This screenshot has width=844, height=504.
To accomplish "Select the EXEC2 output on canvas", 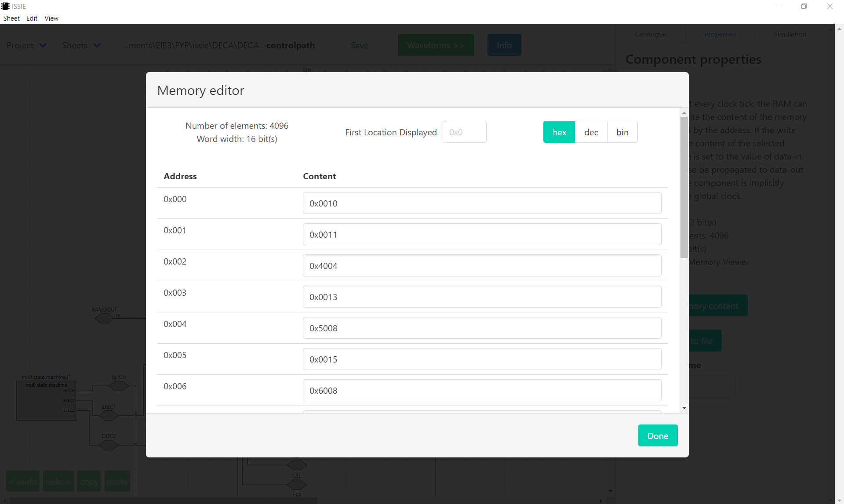I will point(109,445).
